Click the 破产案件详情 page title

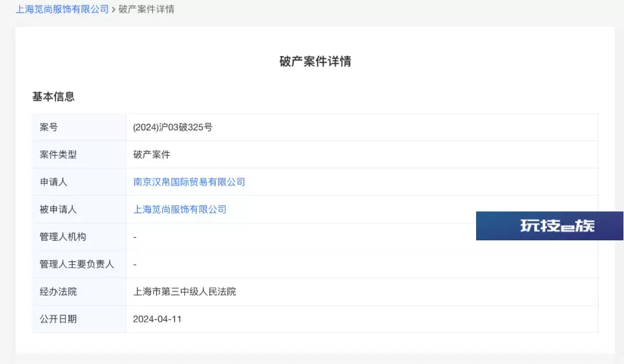(x=315, y=61)
